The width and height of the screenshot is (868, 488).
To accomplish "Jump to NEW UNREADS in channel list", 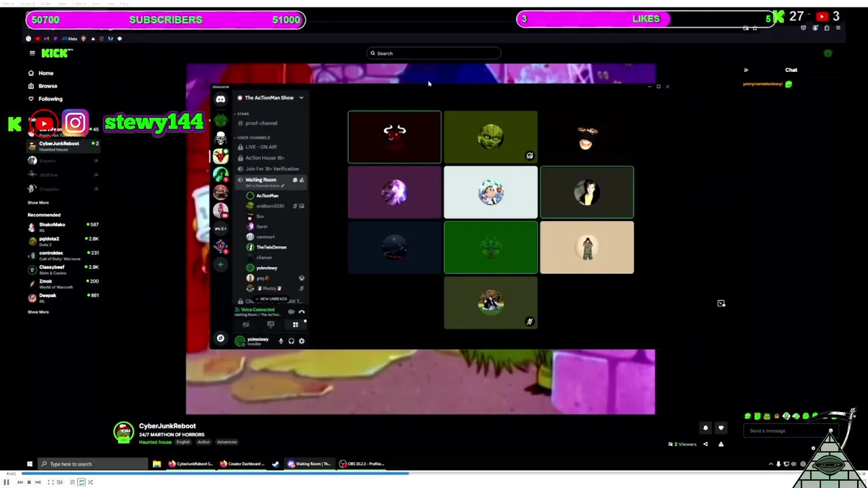I will 273,299.
